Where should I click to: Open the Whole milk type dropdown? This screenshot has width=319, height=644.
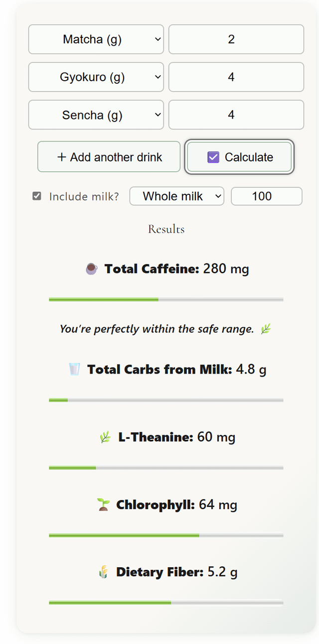(x=177, y=196)
